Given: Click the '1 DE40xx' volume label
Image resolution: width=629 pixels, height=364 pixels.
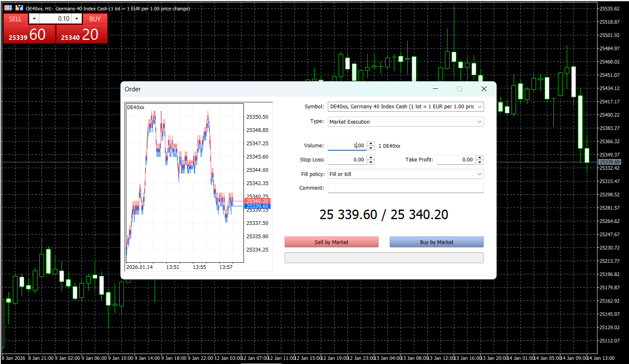Looking at the screenshot, I should point(389,146).
